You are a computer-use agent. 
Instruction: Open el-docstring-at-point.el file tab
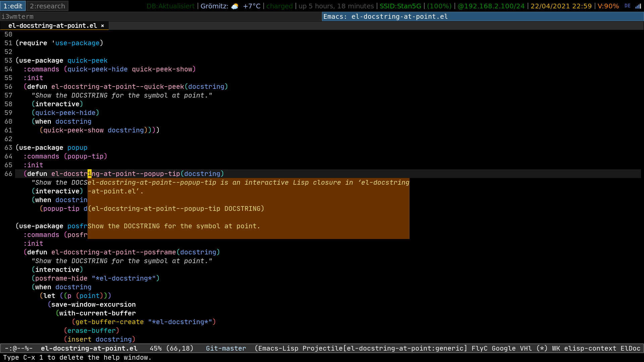tap(53, 25)
